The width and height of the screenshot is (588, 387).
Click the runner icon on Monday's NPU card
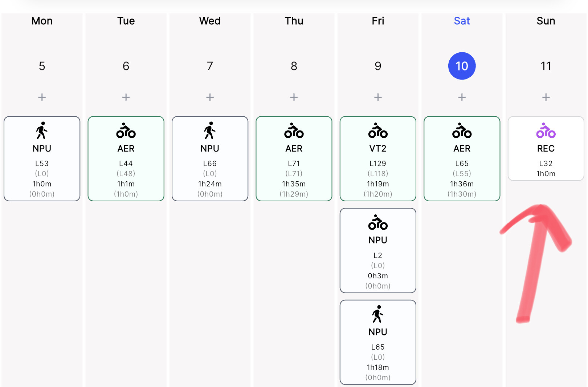coord(42,130)
